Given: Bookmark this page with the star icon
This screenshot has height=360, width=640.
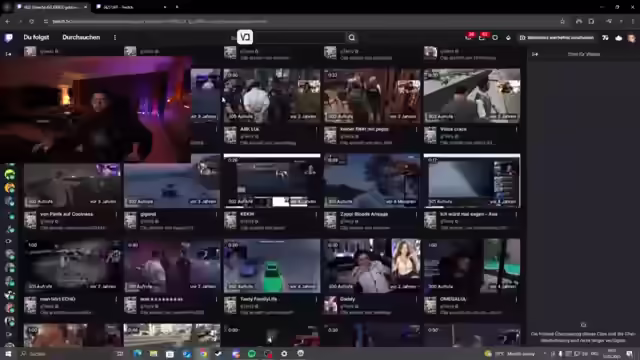Looking at the screenshot, I should click(x=562, y=21).
